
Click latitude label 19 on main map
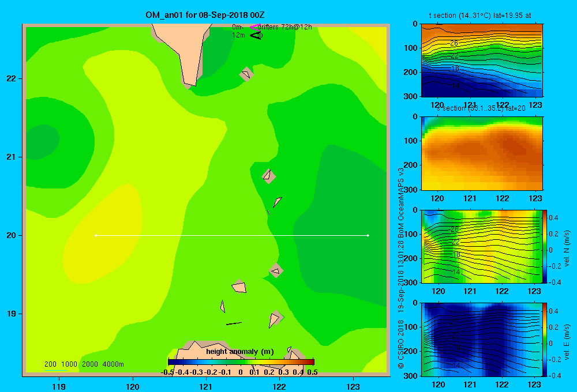(12, 314)
